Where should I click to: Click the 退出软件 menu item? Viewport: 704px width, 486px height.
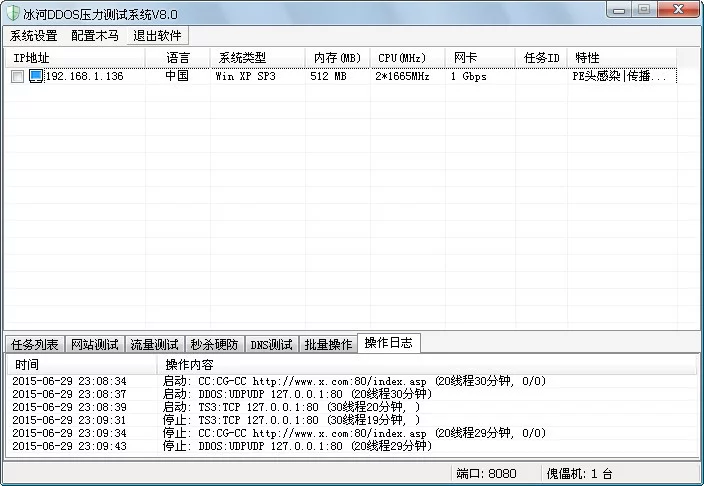click(x=157, y=35)
